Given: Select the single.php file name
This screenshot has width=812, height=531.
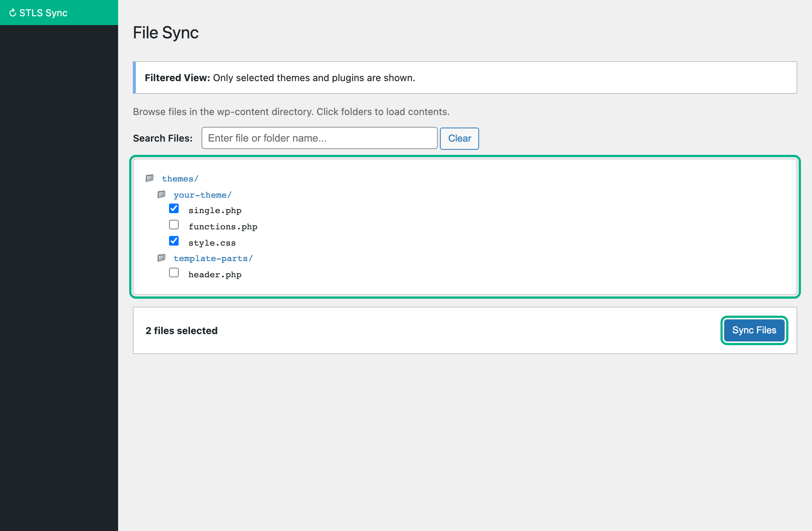Looking at the screenshot, I should coord(215,211).
